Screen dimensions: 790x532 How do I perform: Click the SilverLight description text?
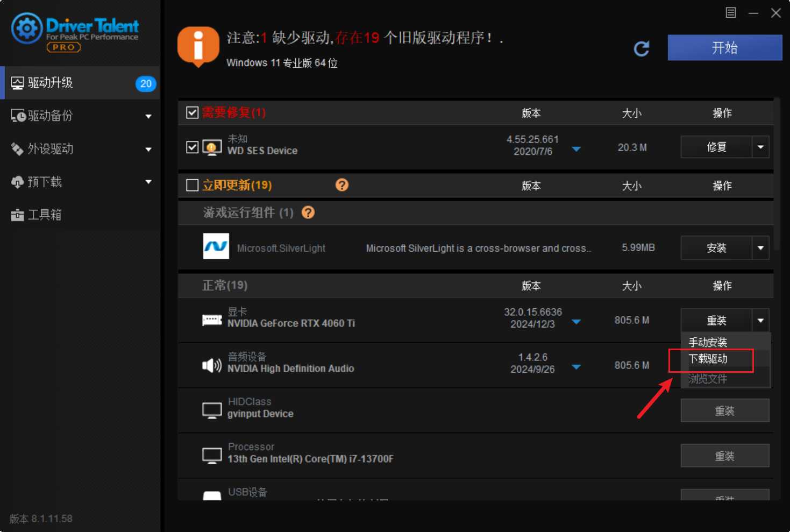click(479, 248)
